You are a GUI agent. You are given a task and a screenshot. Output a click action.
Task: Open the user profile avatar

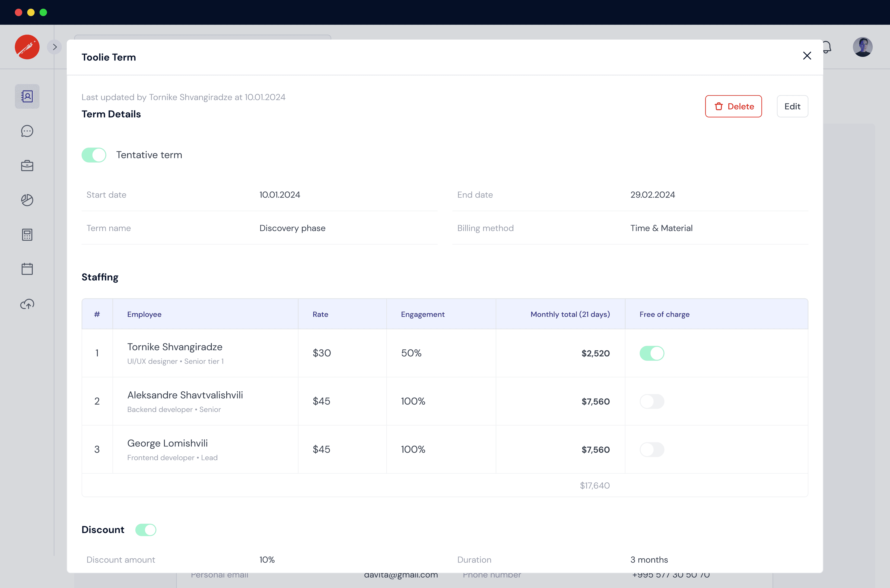pos(863,47)
